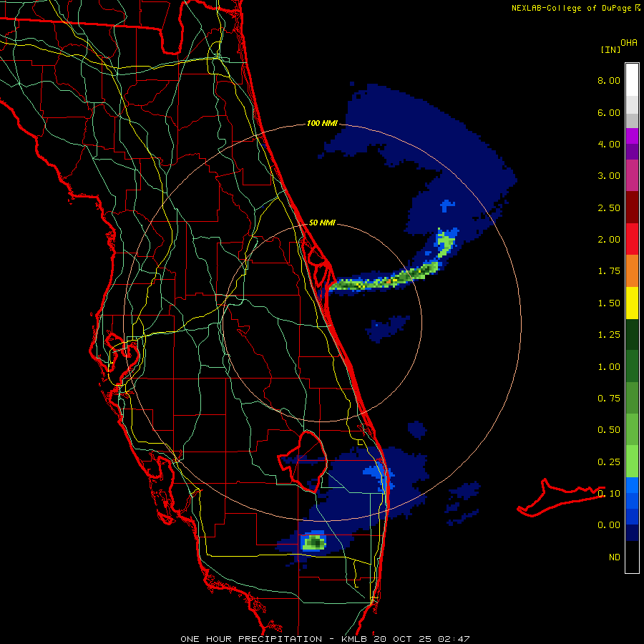Click the 1.25 scale value
This screenshot has height=644, width=644.
tap(609, 335)
